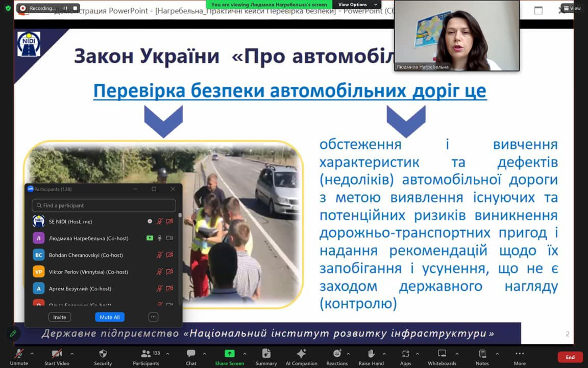Click the Participants list scrollbar

179,245
